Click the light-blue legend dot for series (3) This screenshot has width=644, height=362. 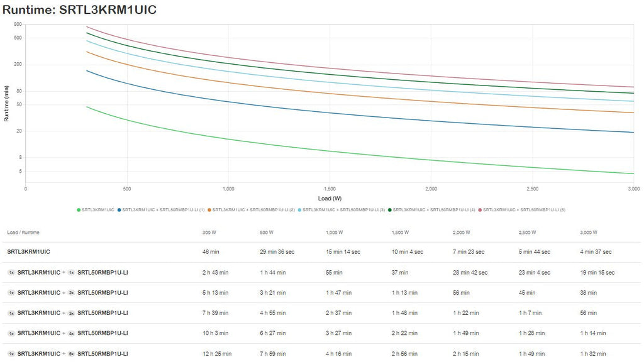click(299, 209)
